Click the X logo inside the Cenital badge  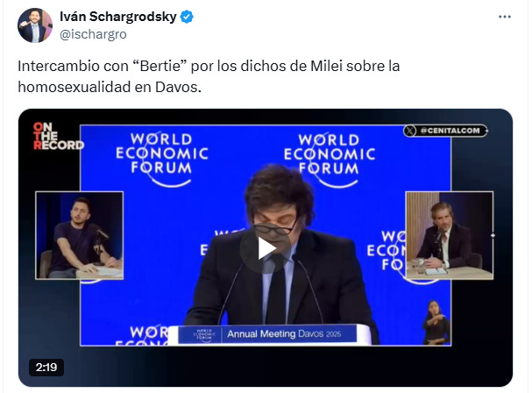[x=410, y=131]
